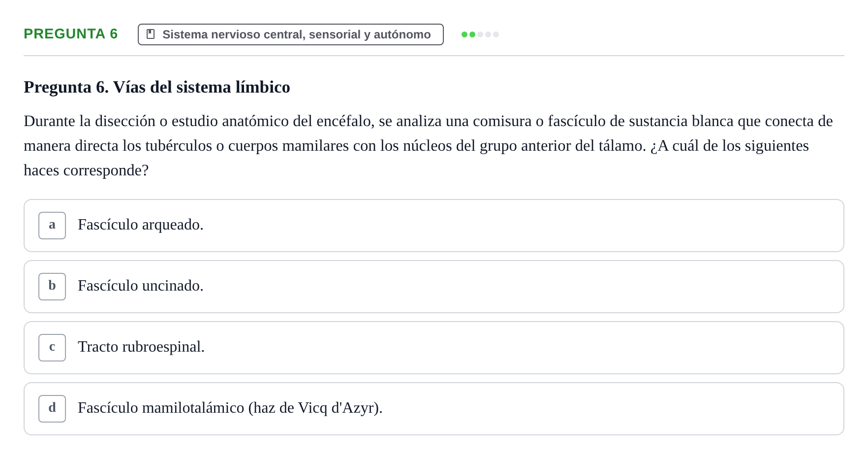The width and height of the screenshot is (868, 459).
Task: Select letter badge a
Action: 52,226
